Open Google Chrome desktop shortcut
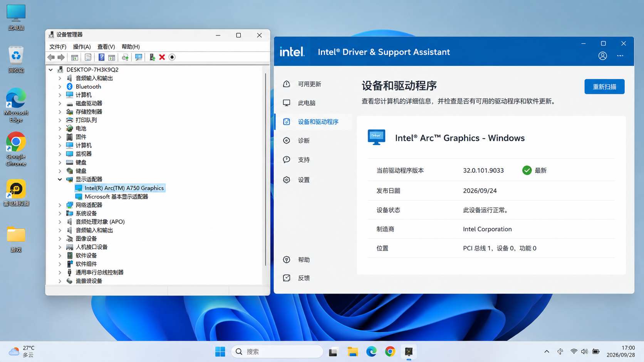This screenshot has width=644, height=362. [x=16, y=149]
